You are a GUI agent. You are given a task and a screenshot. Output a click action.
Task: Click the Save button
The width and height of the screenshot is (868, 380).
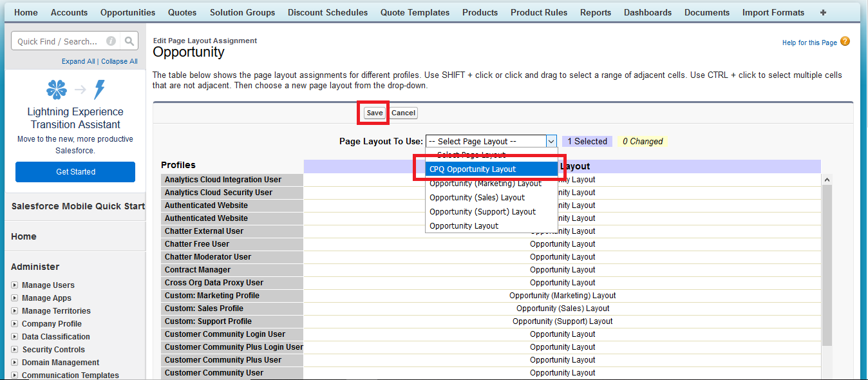[x=374, y=113]
